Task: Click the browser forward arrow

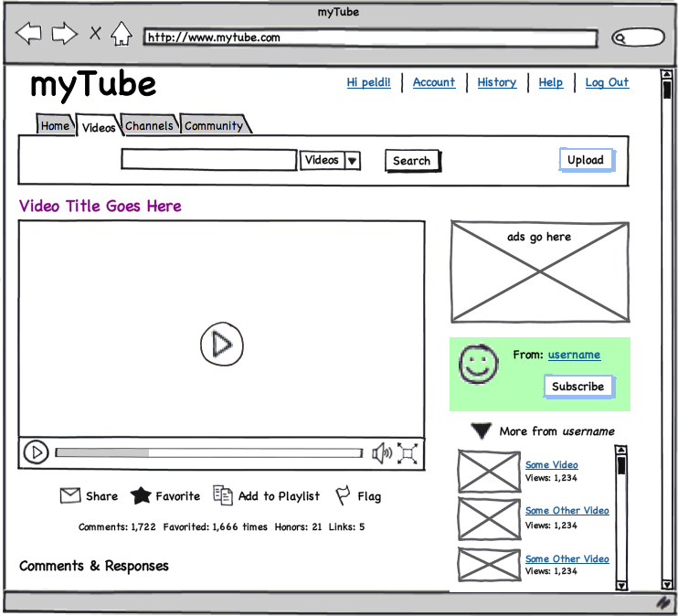Action: tap(65, 33)
